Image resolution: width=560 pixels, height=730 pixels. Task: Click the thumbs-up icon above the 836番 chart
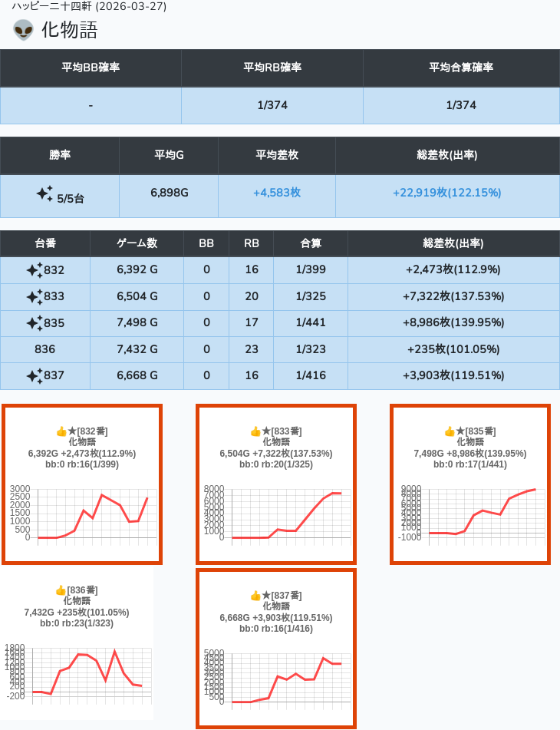61,590
